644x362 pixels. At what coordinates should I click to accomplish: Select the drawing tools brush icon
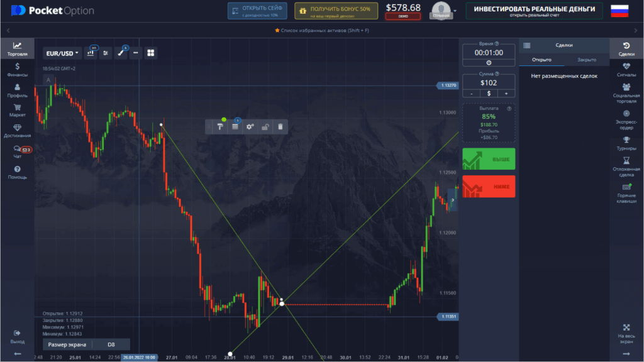click(x=121, y=53)
